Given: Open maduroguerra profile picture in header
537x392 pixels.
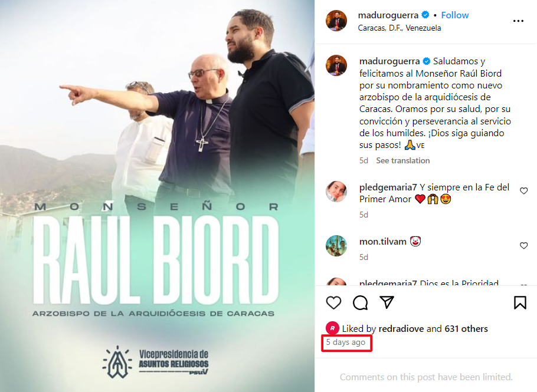Looking at the screenshot, I should tap(336, 21).
